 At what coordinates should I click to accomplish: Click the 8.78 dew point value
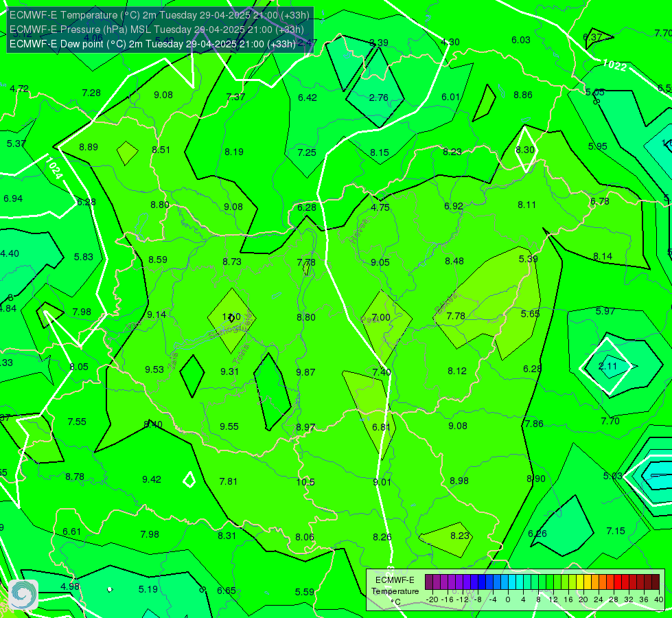click(x=75, y=477)
